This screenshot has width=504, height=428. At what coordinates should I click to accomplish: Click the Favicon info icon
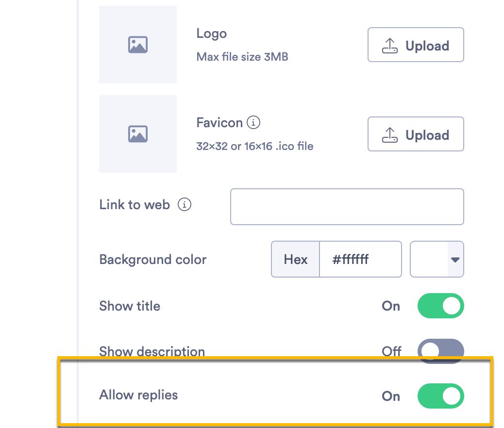pos(253,123)
